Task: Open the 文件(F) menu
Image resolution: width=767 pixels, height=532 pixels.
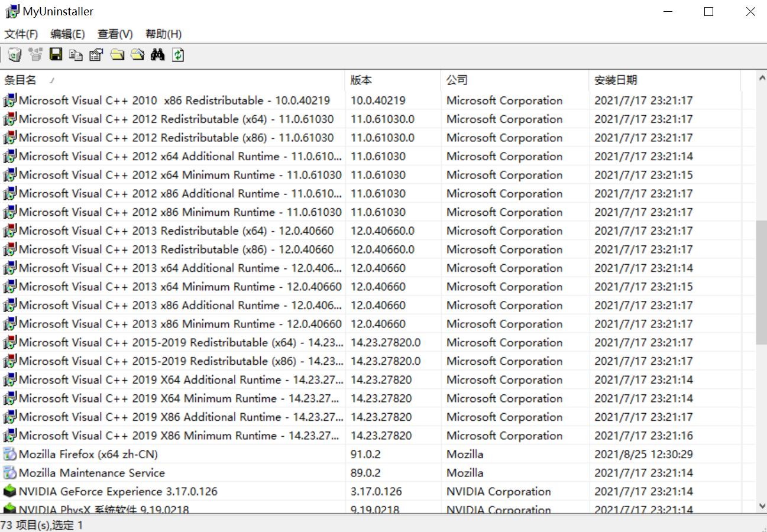Action: point(21,34)
